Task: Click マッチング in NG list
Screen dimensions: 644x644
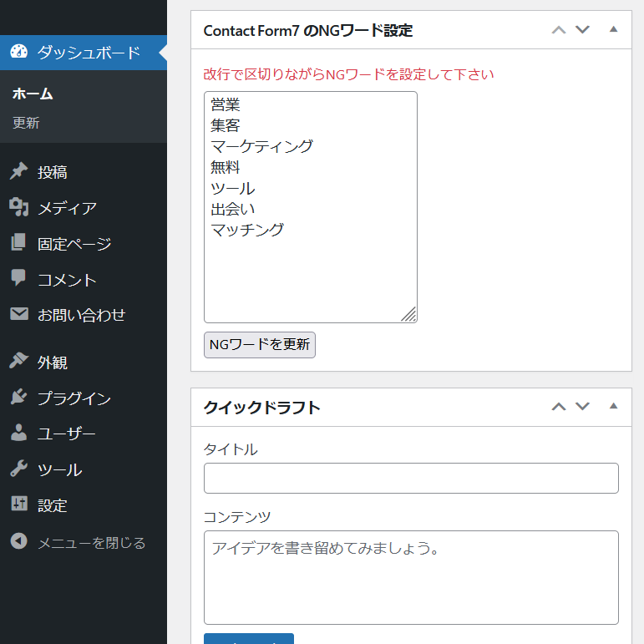Action: [x=247, y=230]
